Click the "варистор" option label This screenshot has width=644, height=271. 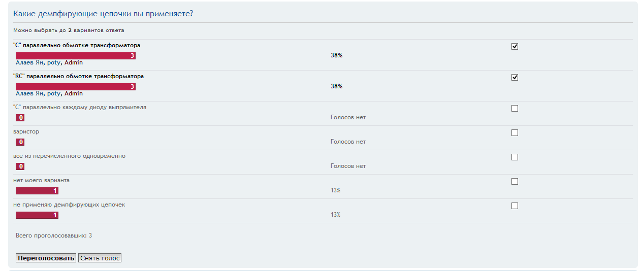pos(26,132)
